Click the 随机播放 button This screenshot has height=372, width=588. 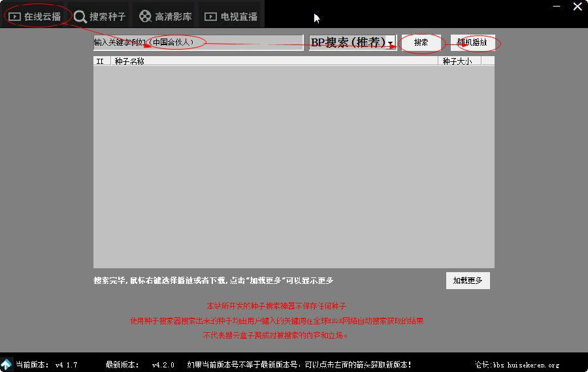(472, 42)
